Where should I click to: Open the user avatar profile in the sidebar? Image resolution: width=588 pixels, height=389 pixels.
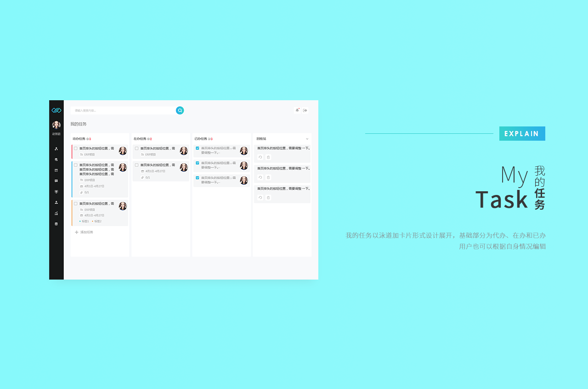coord(57,125)
